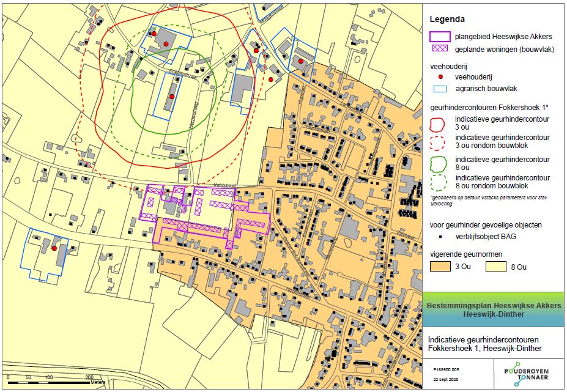Click the Pouderoyen Tonnaer logo
This screenshot has height=392, width=567.
coord(527,374)
